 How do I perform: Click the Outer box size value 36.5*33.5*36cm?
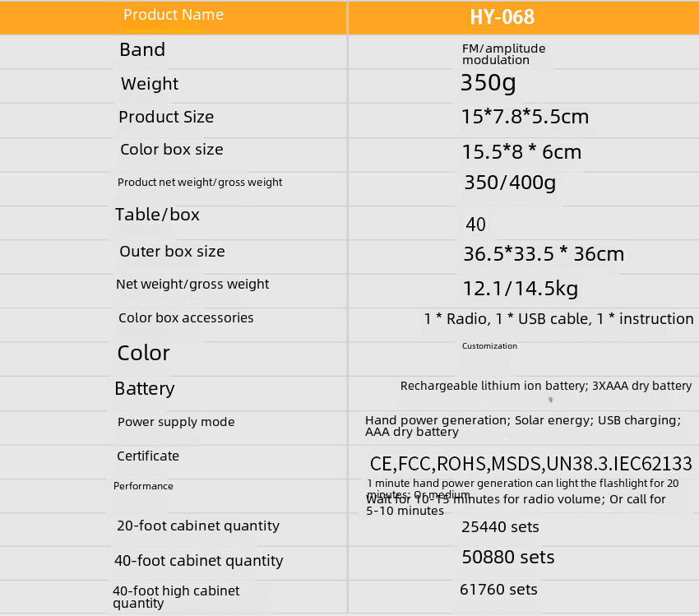[x=544, y=254]
